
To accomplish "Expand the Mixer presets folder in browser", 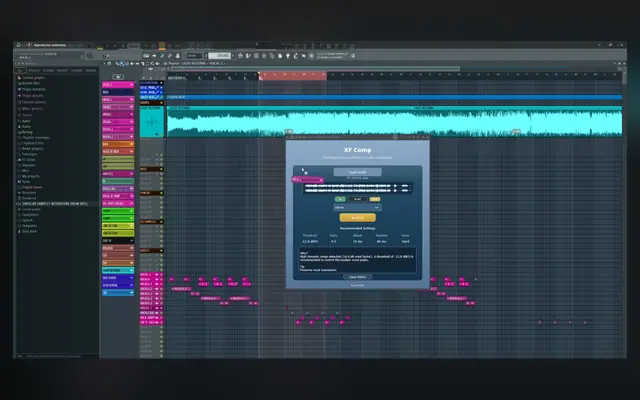I will pyautogui.click(x=30, y=109).
